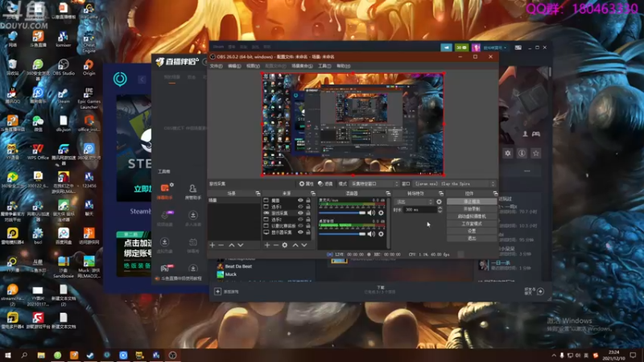
Task: Open the 腾讯QQ desktop icon
Action: point(12,96)
